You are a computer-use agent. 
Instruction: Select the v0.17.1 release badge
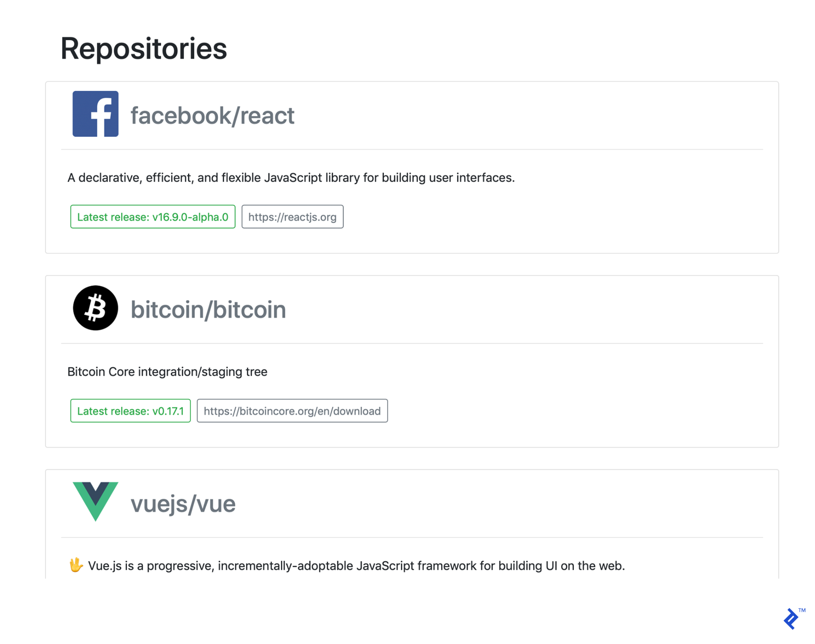click(130, 411)
